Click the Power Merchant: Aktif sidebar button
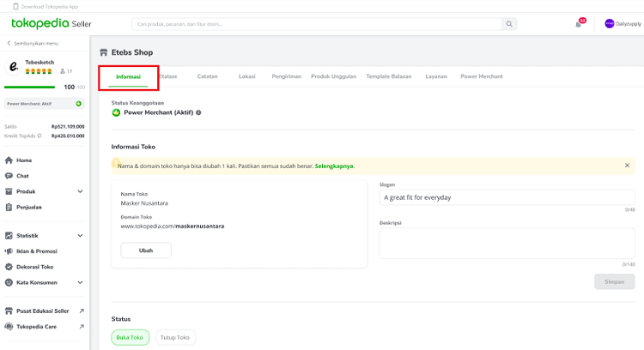The width and height of the screenshot is (644, 350). coord(45,104)
